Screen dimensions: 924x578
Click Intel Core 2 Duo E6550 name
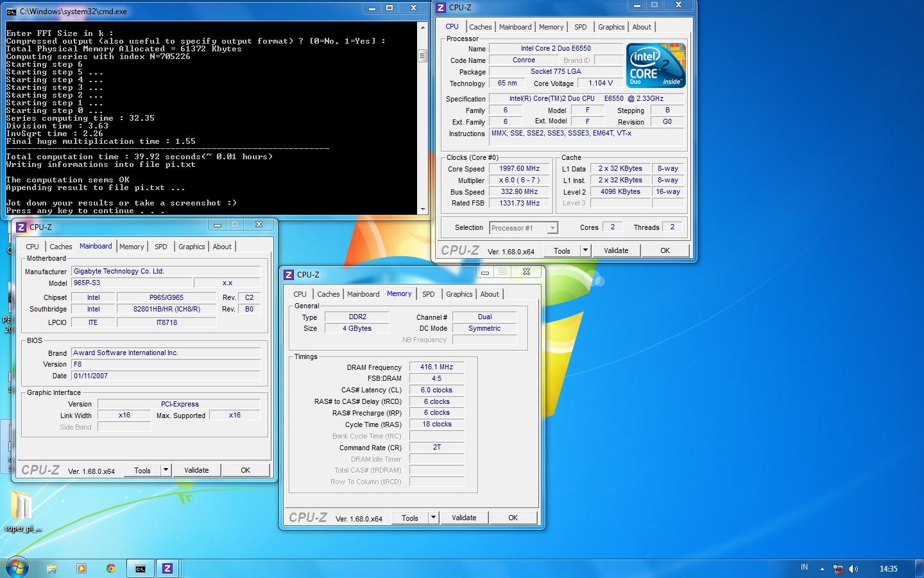coord(556,48)
